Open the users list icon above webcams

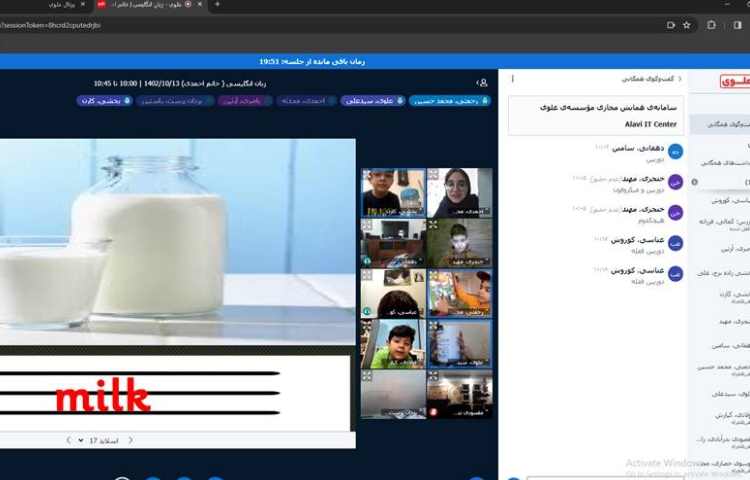tap(483, 82)
